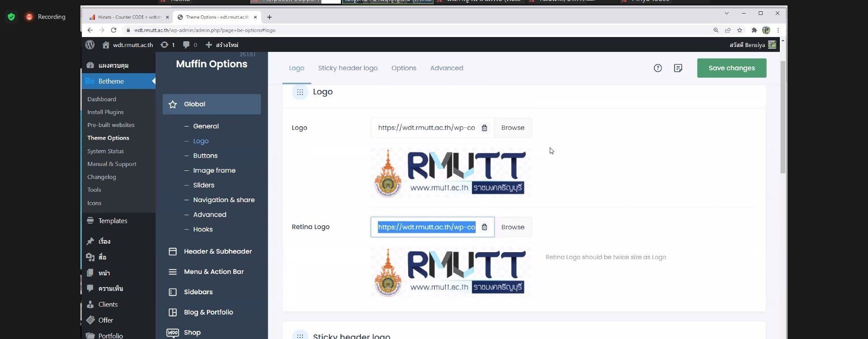Screen dimensions: 868x339
Task: Click the Logo preview image
Action: (x=451, y=173)
